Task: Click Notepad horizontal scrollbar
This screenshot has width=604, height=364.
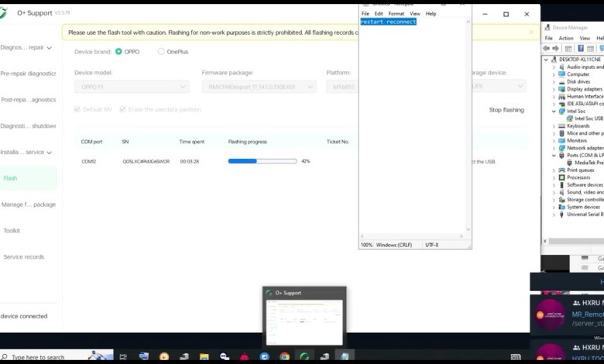Action: 412,236
